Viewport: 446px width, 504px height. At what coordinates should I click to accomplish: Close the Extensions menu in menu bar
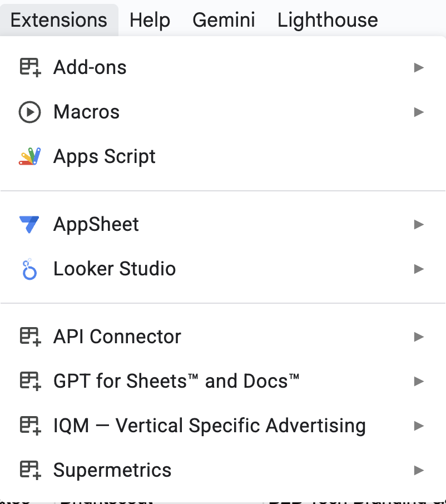click(x=59, y=20)
